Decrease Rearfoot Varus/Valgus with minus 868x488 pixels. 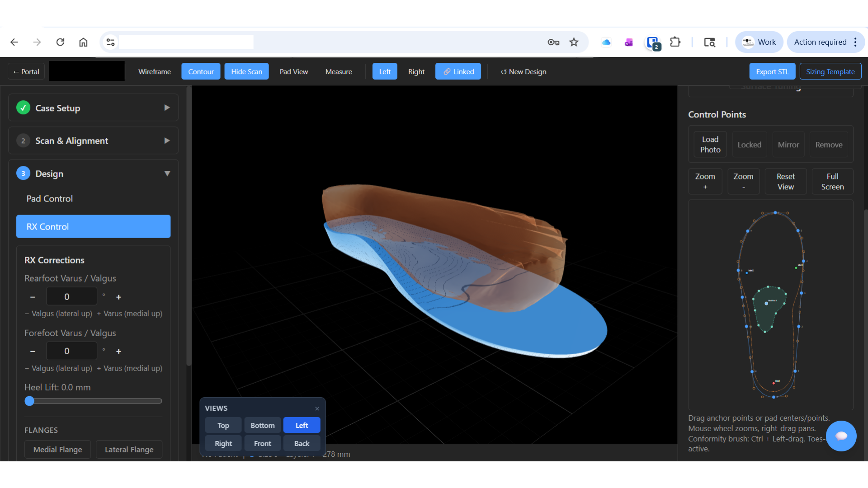tap(33, 297)
